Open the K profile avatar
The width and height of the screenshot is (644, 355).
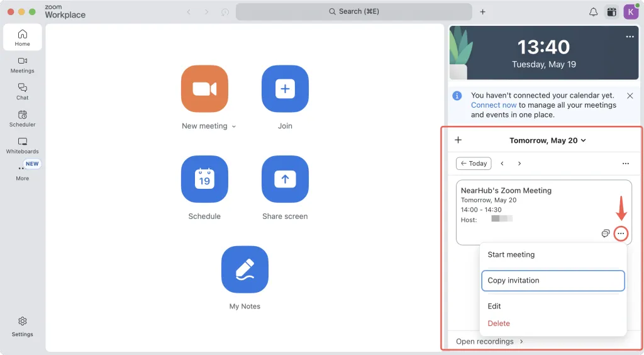[631, 11]
